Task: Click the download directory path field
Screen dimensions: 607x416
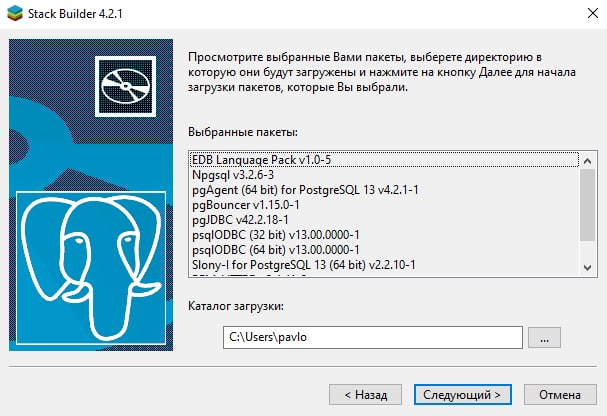Action: (373, 337)
